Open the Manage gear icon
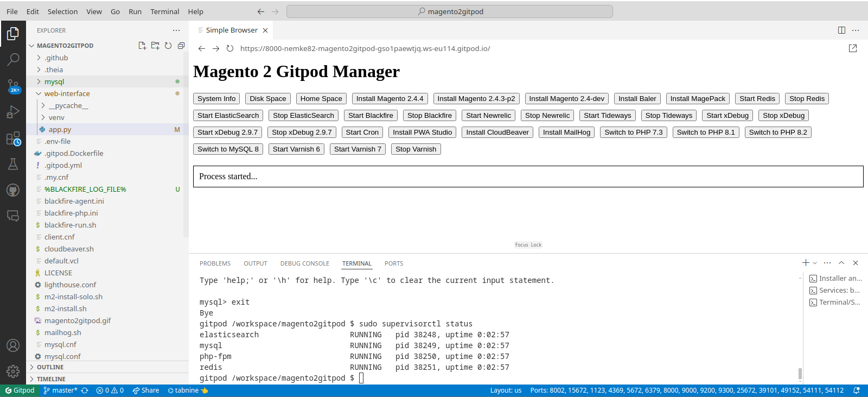The height and width of the screenshot is (397, 868). click(x=13, y=371)
